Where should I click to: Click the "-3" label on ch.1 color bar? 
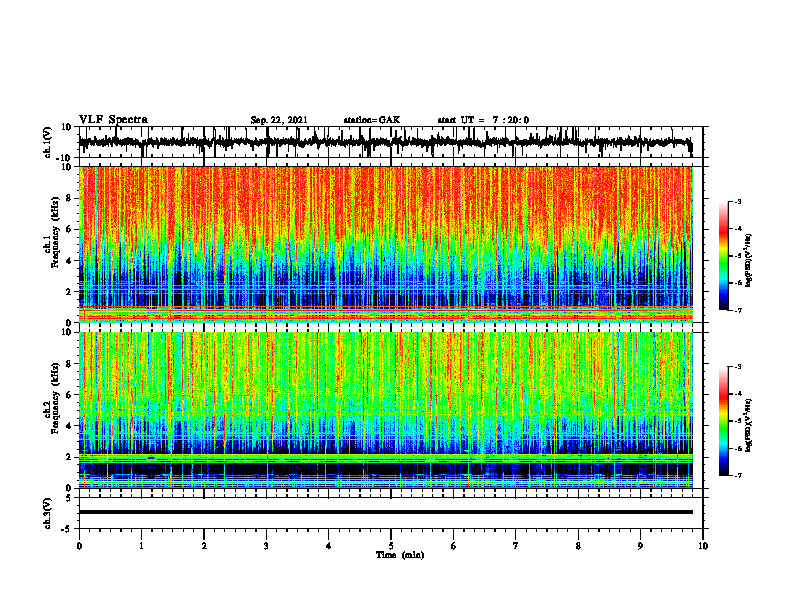coord(738,202)
